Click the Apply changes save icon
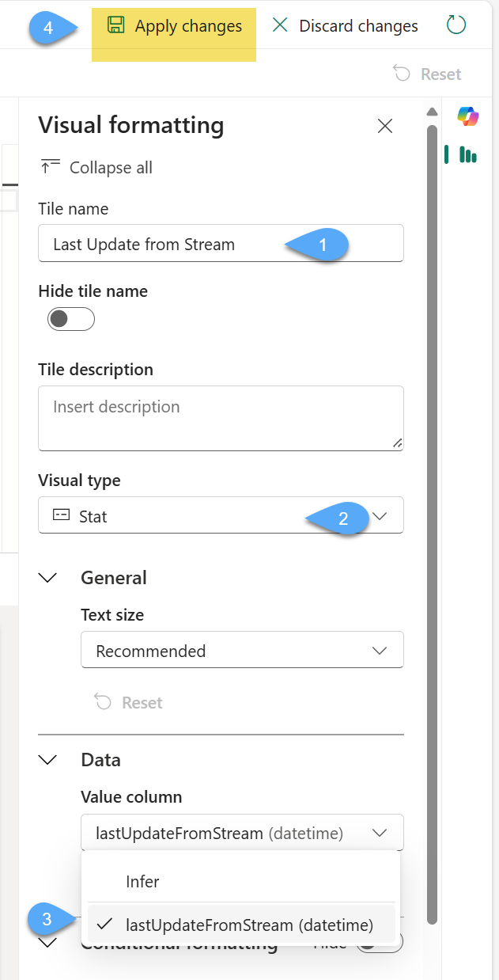Viewport: 499px width, 980px height. coord(116,26)
